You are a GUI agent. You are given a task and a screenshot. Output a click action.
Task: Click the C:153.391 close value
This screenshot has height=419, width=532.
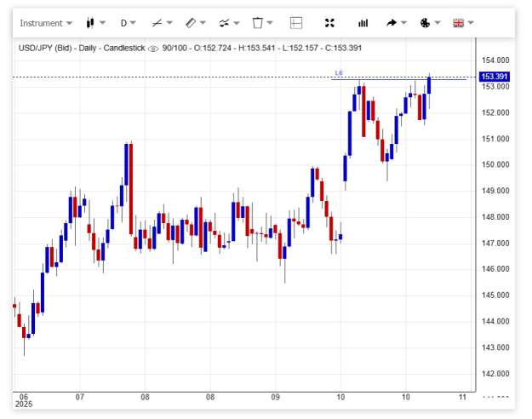343,49
